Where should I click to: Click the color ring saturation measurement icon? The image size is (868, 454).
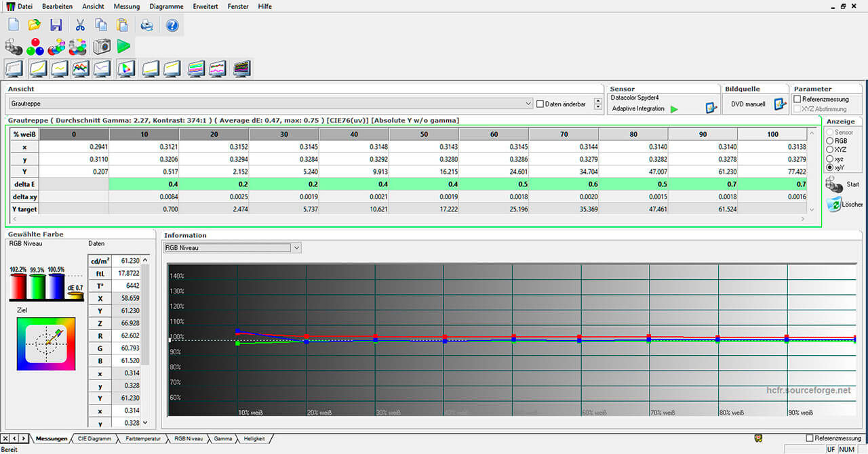pos(79,47)
